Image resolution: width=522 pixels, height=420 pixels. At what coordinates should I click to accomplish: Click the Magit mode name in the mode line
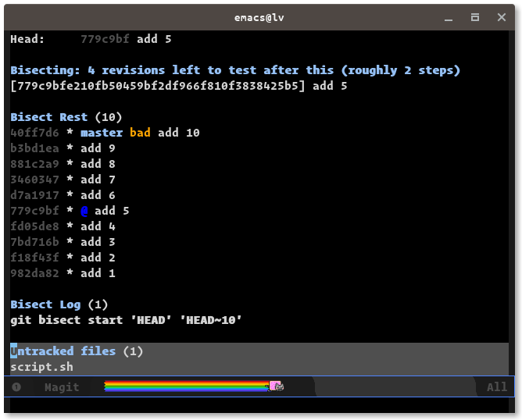pyautogui.click(x=62, y=386)
